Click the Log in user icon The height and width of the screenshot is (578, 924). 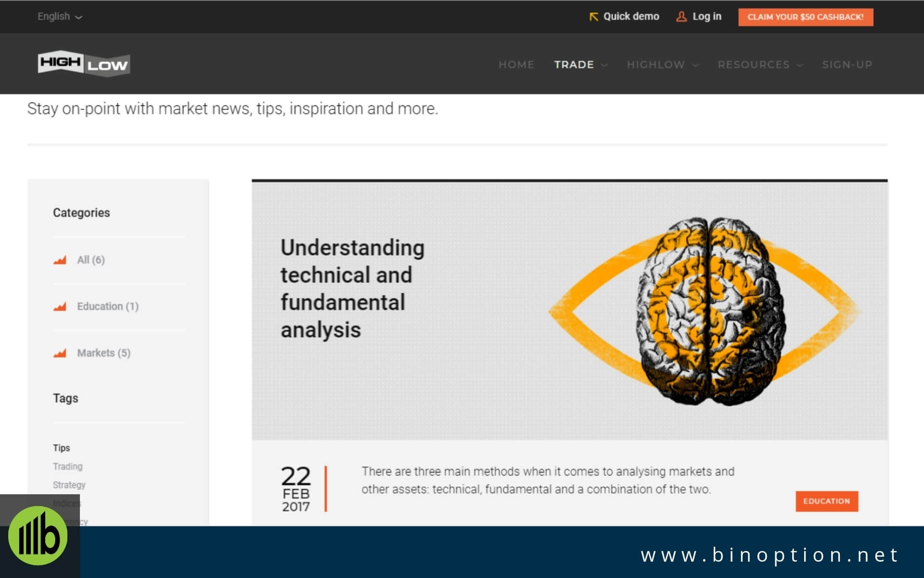coord(681,17)
